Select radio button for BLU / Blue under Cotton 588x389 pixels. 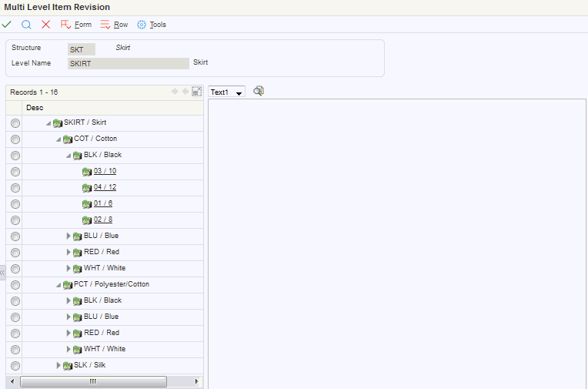[x=15, y=236]
